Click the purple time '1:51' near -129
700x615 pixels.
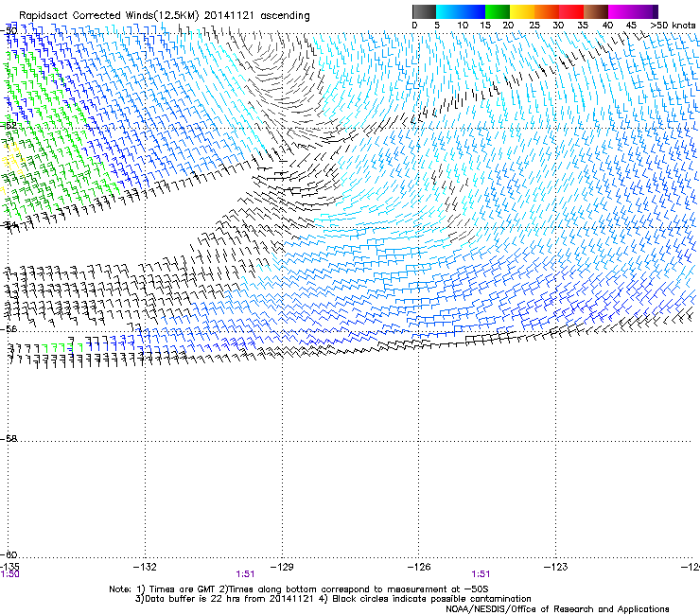coord(245,574)
